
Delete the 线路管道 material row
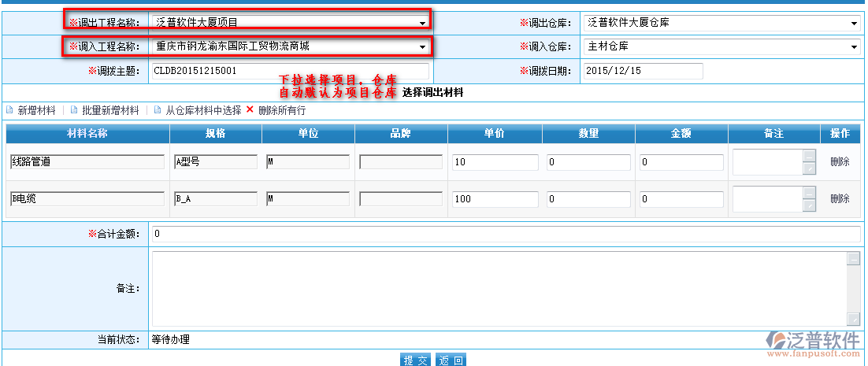click(840, 162)
